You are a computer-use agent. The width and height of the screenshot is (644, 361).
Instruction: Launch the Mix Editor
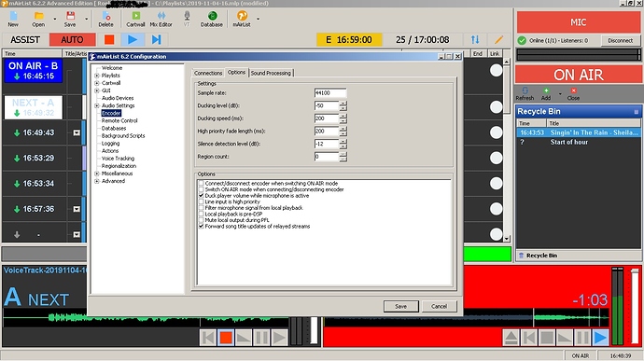point(161,19)
